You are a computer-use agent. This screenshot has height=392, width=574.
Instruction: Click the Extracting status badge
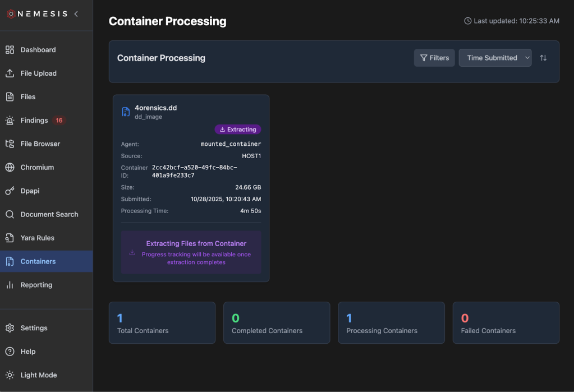tap(238, 130)
